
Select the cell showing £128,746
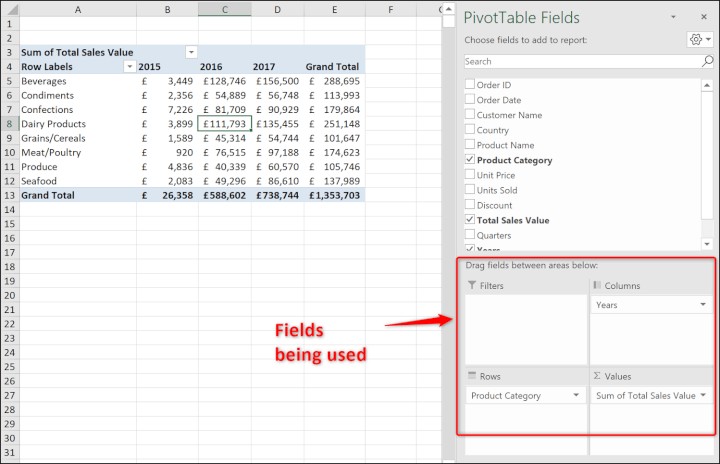point(225,81)
